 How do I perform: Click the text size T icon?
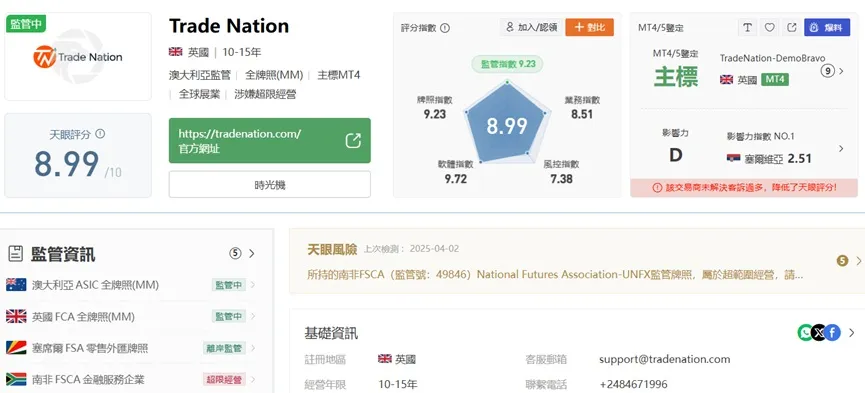click(747, 28)
